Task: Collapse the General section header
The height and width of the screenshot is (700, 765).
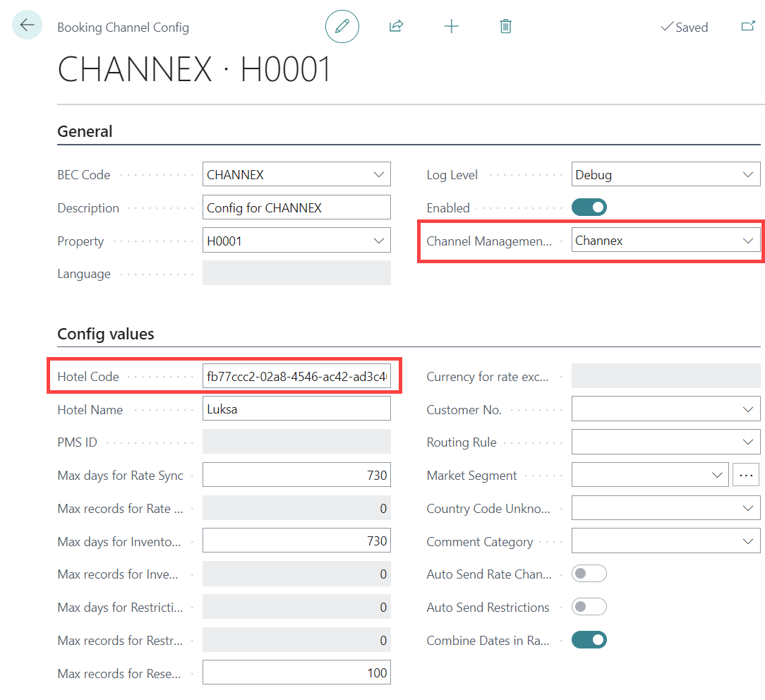Action: click(85, 131)
